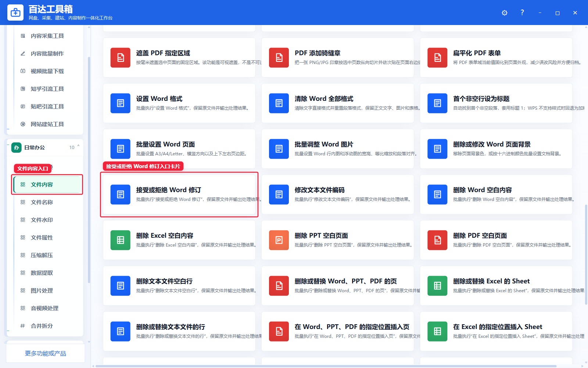Select 文件内容 in the sidebar
The image size is (588, 368).
[x=47, y=184]
